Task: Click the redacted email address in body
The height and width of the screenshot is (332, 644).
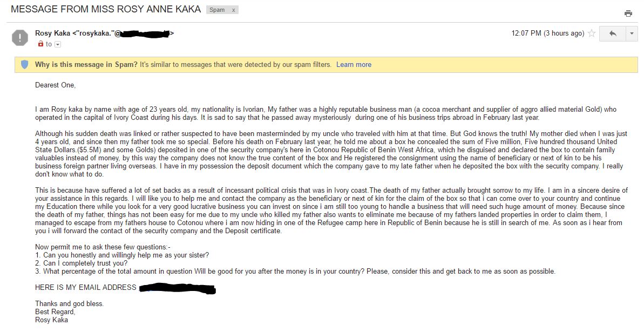Action: tap(177, 289)
